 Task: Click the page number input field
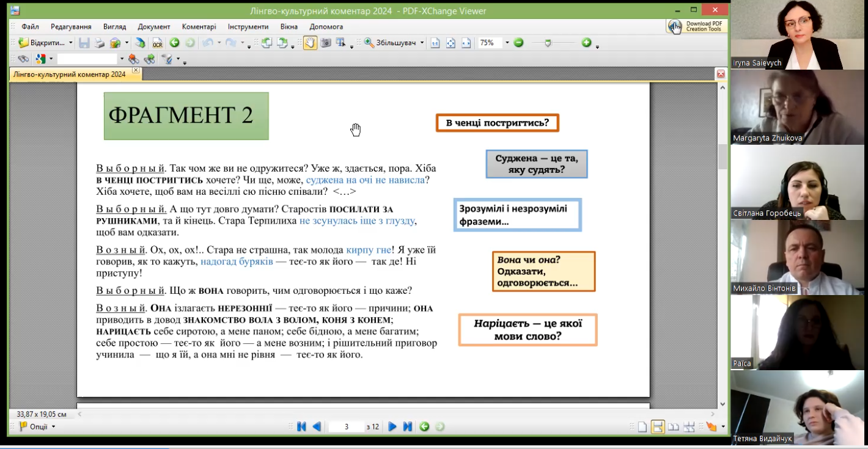click(346, 426)
